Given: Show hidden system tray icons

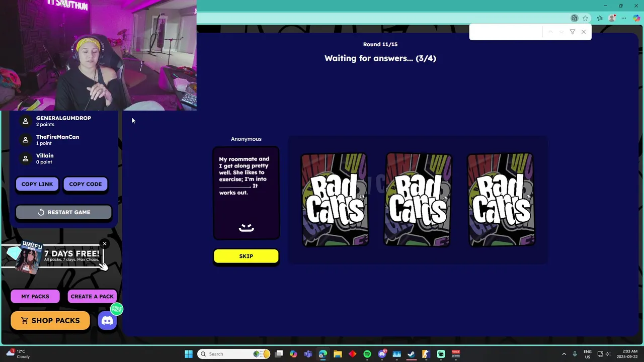Looking at the screenshot, I should point(564,354).
